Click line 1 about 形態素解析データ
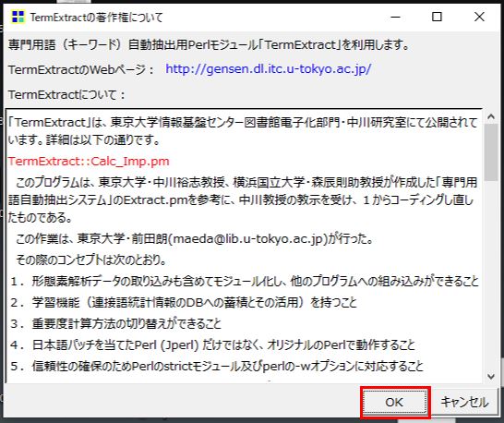The width and height of the screenshot is (504, 423). 245,282
